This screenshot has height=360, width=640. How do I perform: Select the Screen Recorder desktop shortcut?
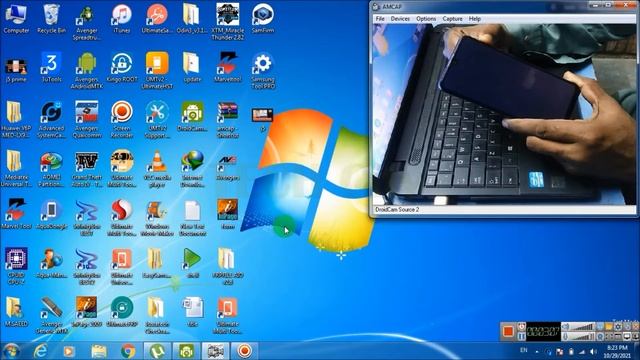click(122, 120)
